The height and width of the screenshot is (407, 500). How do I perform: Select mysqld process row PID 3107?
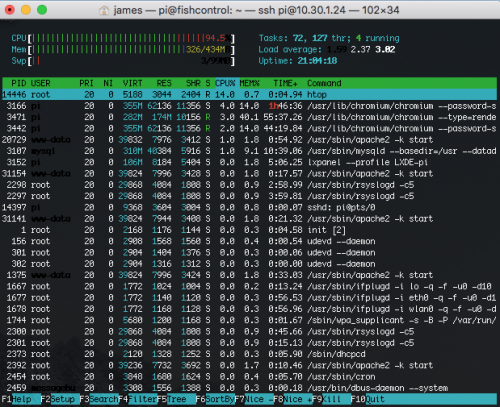pos(249,151)
